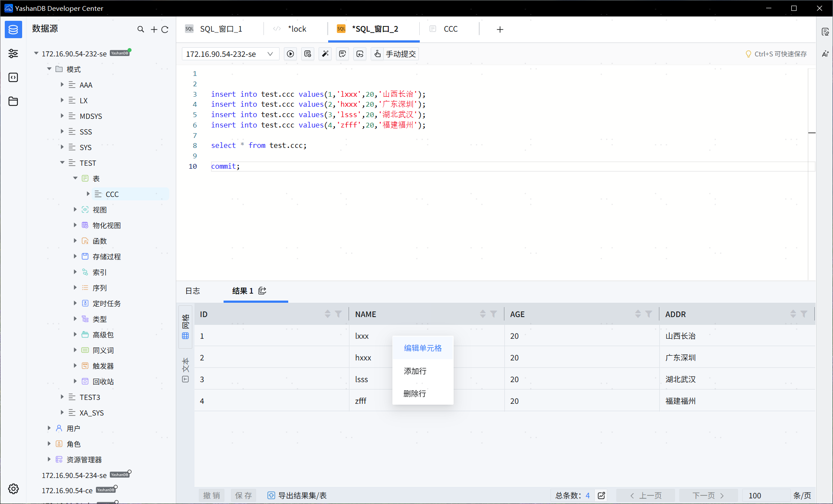833x504 pixels.
Task: Click the page size field showing 100
Action: click(765, 495)
